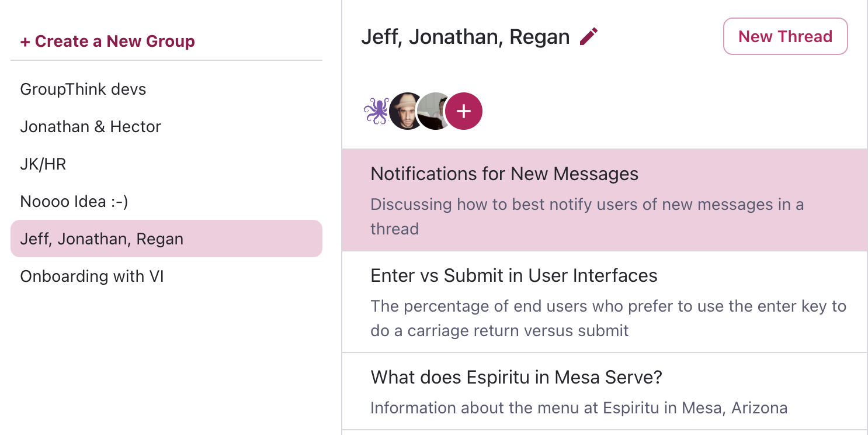This screenshot has height=435, width=868.
Task: Go to Onboarding with VI group
Action: (92, 277)
